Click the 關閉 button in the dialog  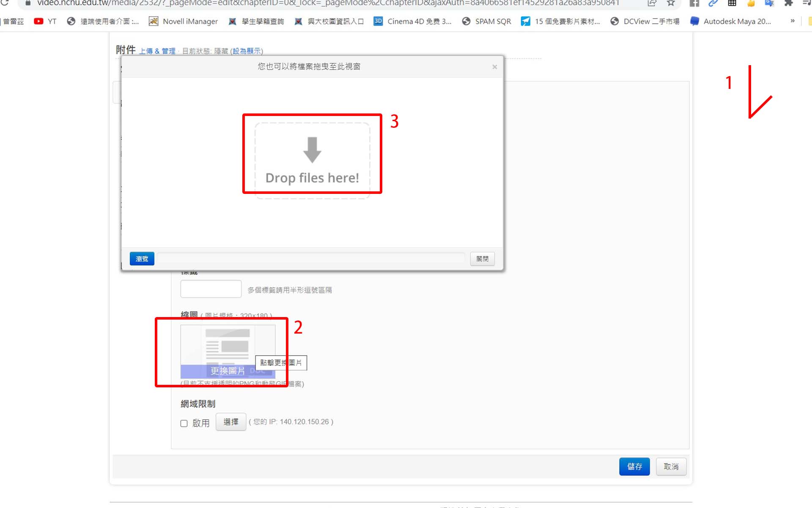tap(482, 259)
